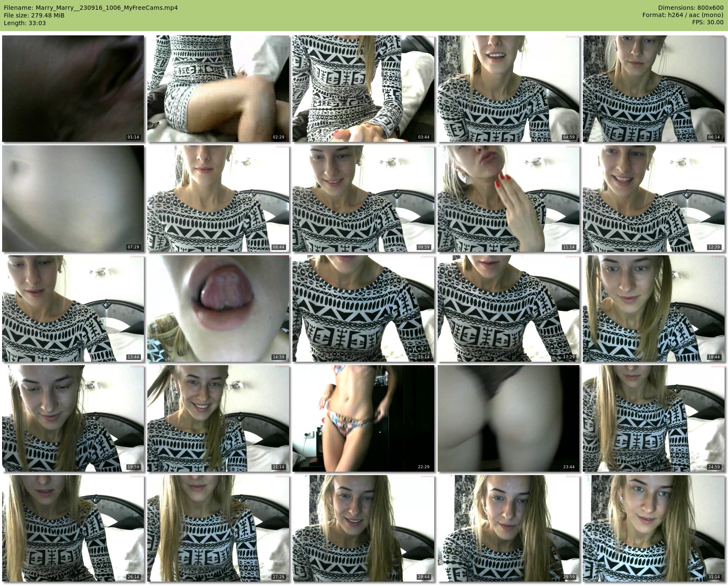Select the thumbnail labeled 21:14
728x585 pixels.
pyautogui.click(x=218, y=418)
